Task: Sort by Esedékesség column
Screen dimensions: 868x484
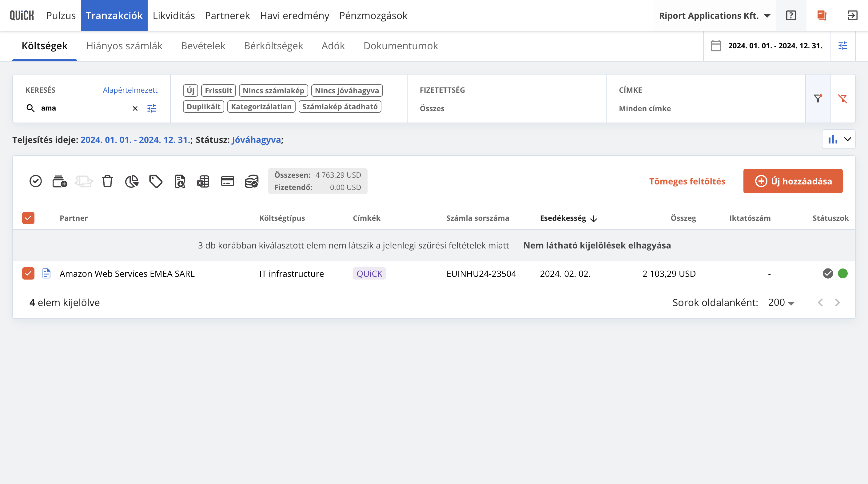Action: click(x=568, y=218)
